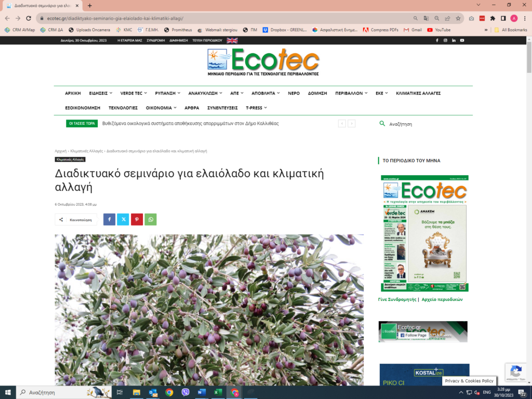Share article on Pinterest
The width and height of the screenshot is (532, 399).
point(137,220)
